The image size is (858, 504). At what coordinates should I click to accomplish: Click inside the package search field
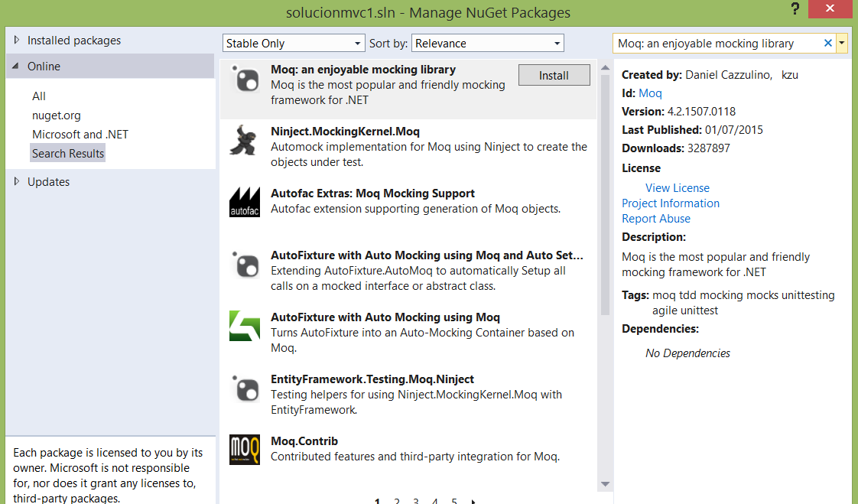click(717, 44)
